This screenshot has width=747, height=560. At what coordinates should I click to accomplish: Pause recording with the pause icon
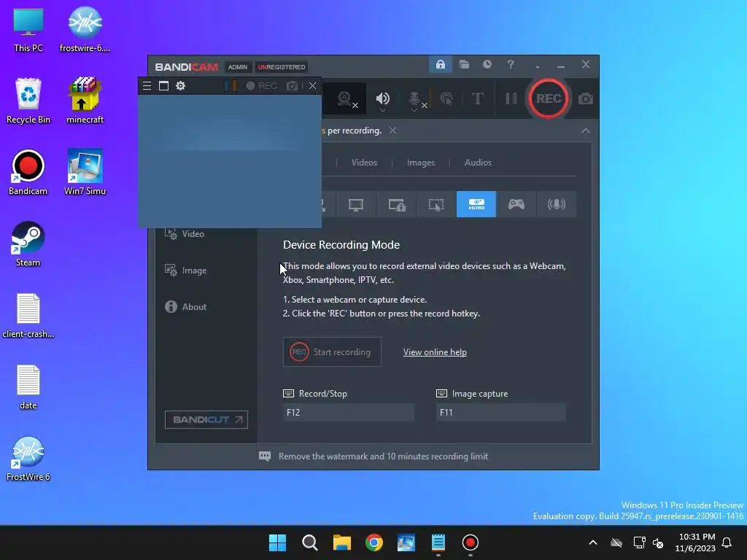coord(511,98)
